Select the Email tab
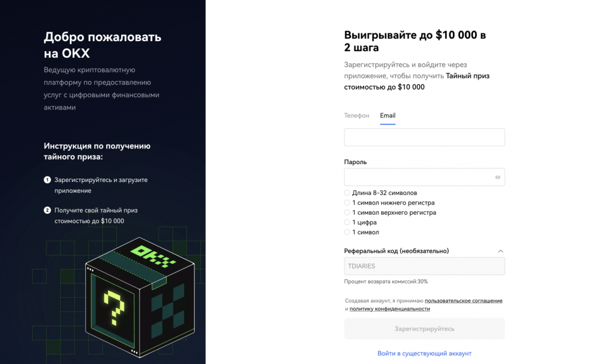 point(388,116)
